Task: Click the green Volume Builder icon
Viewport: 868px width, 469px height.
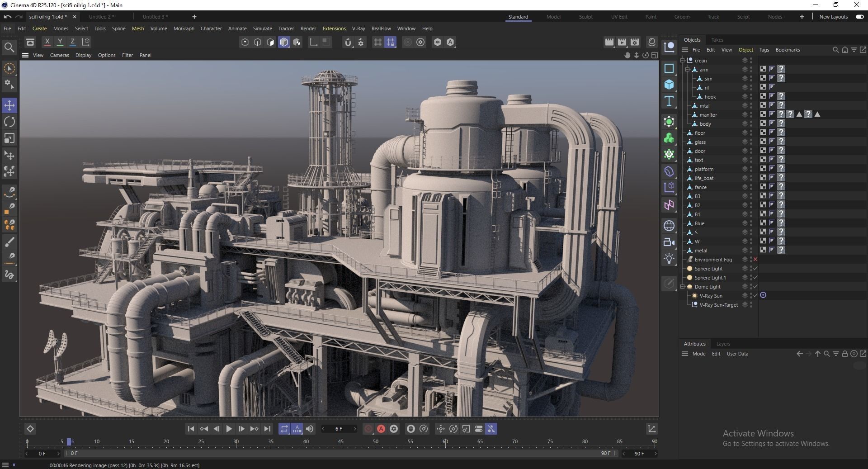Action: pos(669,138)
